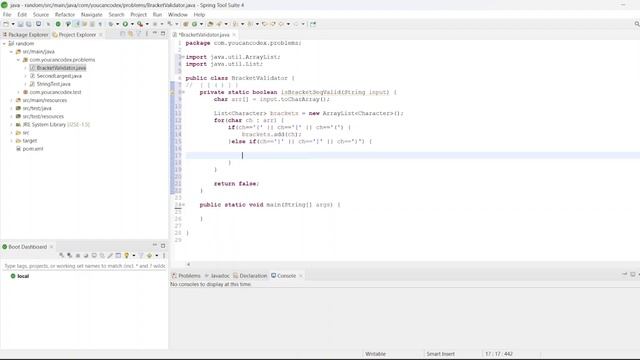Open the Source menu
The image size is (640, 360).
coord(40,15)
